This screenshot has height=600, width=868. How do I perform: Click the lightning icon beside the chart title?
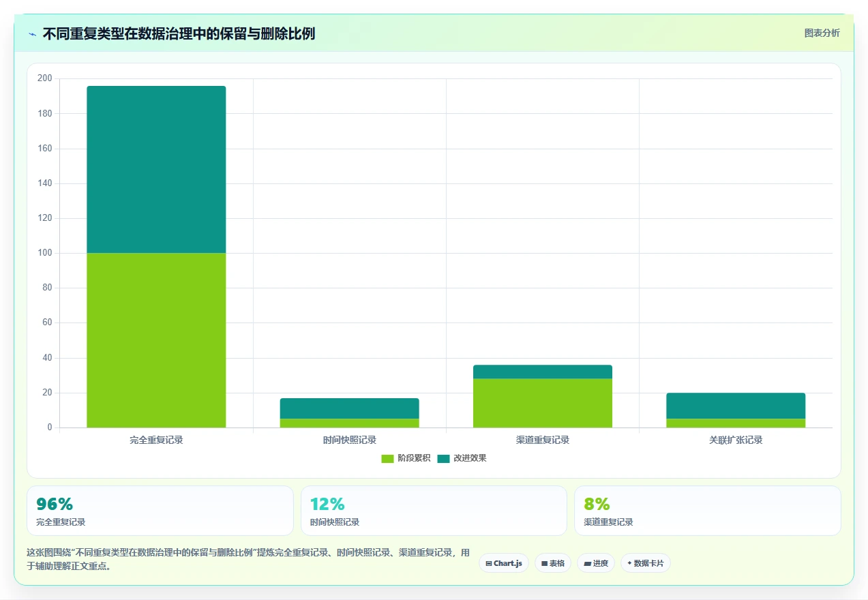click(32, 33)
